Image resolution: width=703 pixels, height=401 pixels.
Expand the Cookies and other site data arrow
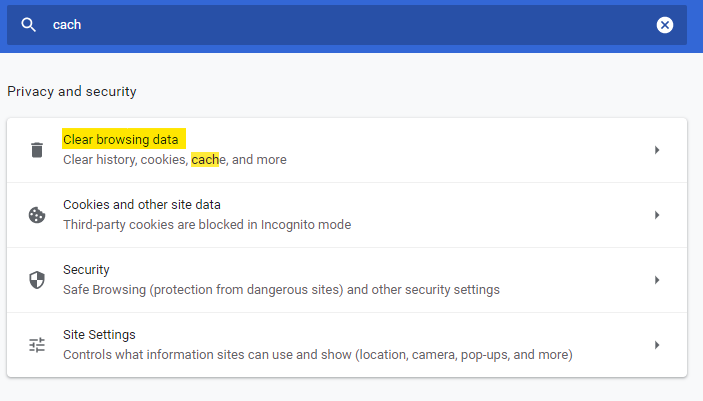point(657,215)
